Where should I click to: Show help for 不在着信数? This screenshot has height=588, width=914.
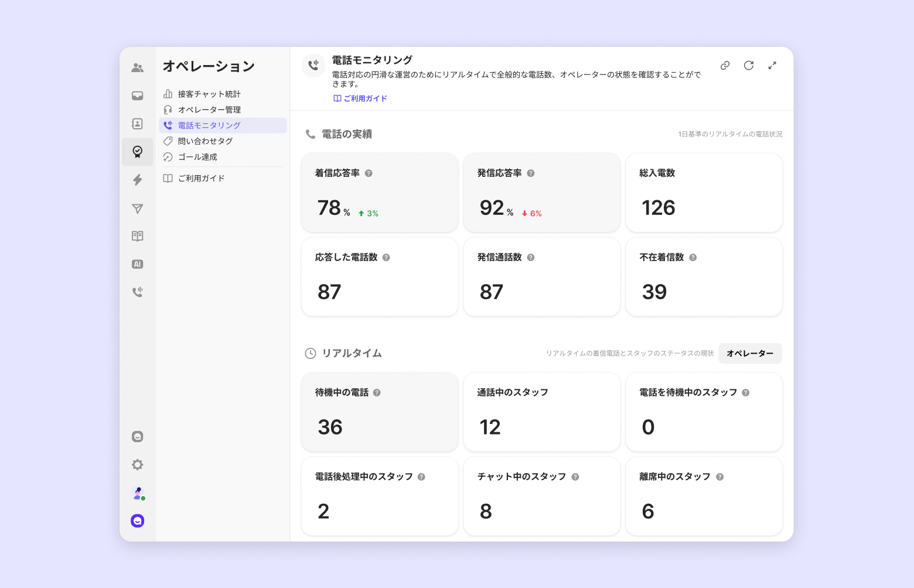pyautogui.click(x=693, y=258)
